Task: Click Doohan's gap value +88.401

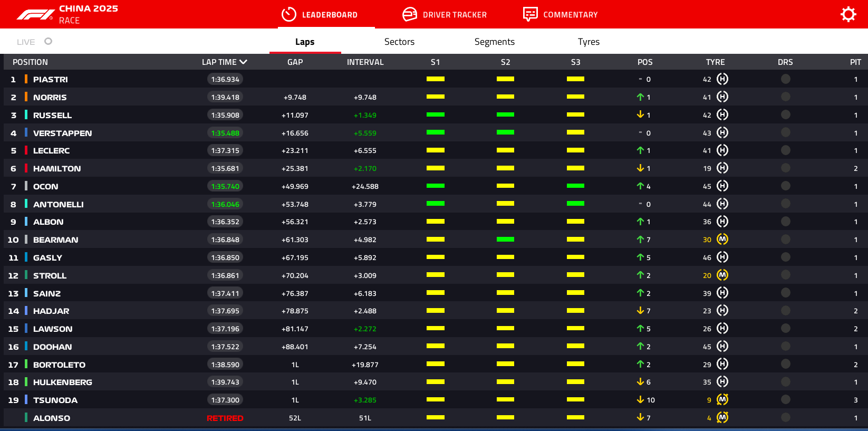Action: [x=295, y=347]
